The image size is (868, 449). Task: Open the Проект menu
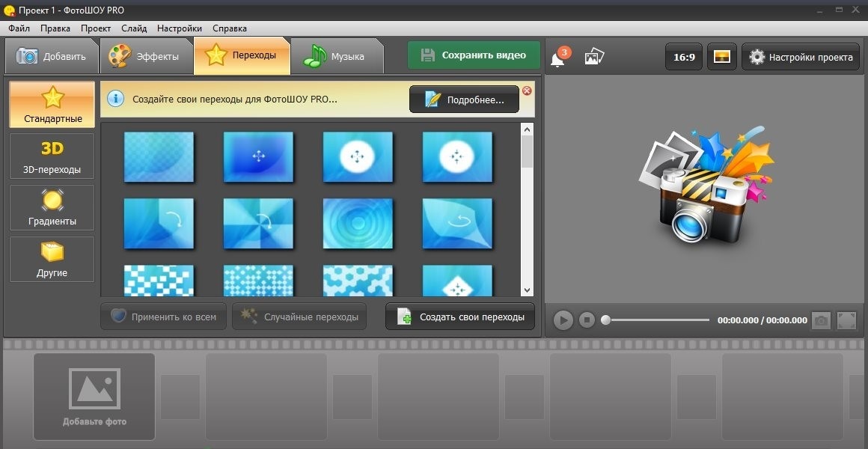(x=96, y=28)
